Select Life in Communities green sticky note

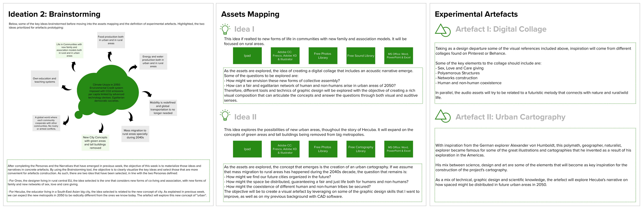[x=69, y=50]
